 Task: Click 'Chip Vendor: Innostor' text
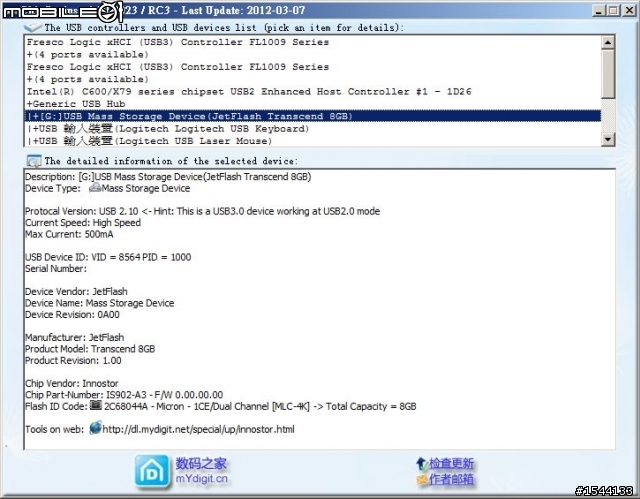(x=71, y=383)
